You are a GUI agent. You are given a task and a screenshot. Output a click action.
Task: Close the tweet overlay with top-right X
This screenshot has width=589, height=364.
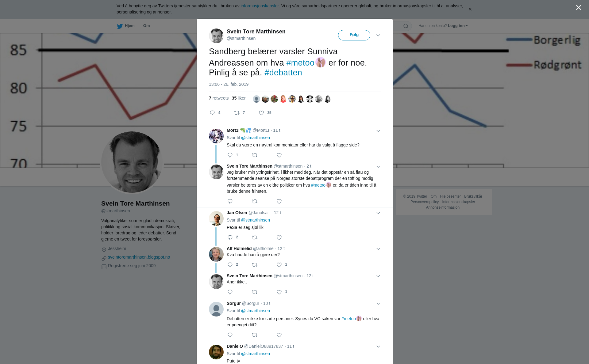click(x=579, y=8)
